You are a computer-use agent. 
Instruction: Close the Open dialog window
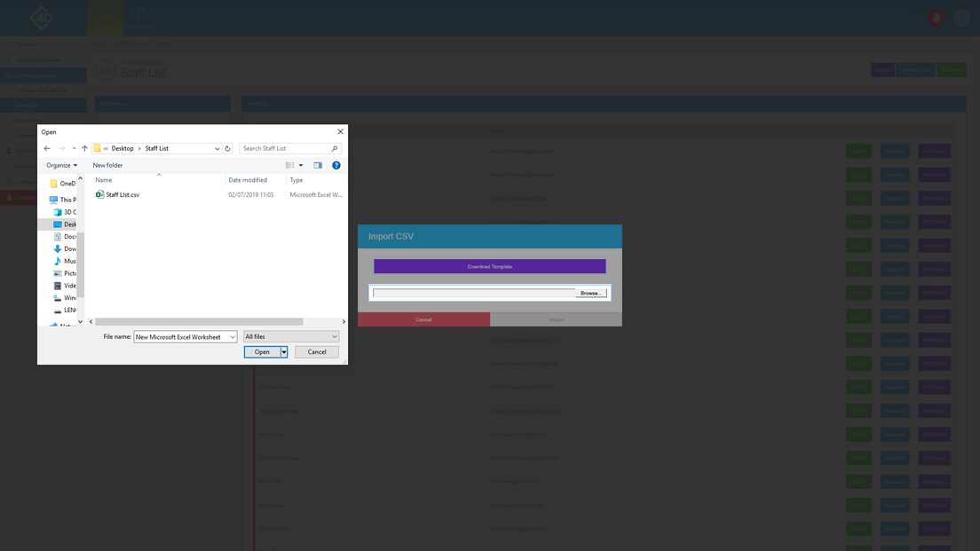point(340,132)
